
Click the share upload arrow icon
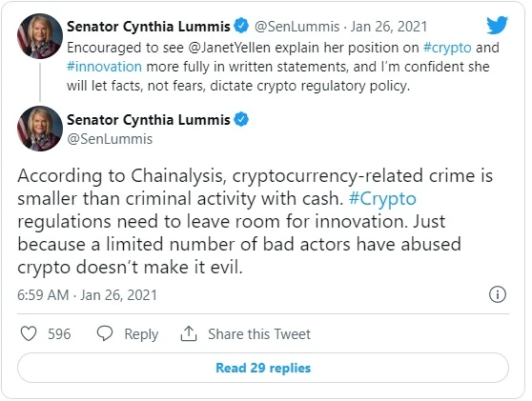point(189,333)
